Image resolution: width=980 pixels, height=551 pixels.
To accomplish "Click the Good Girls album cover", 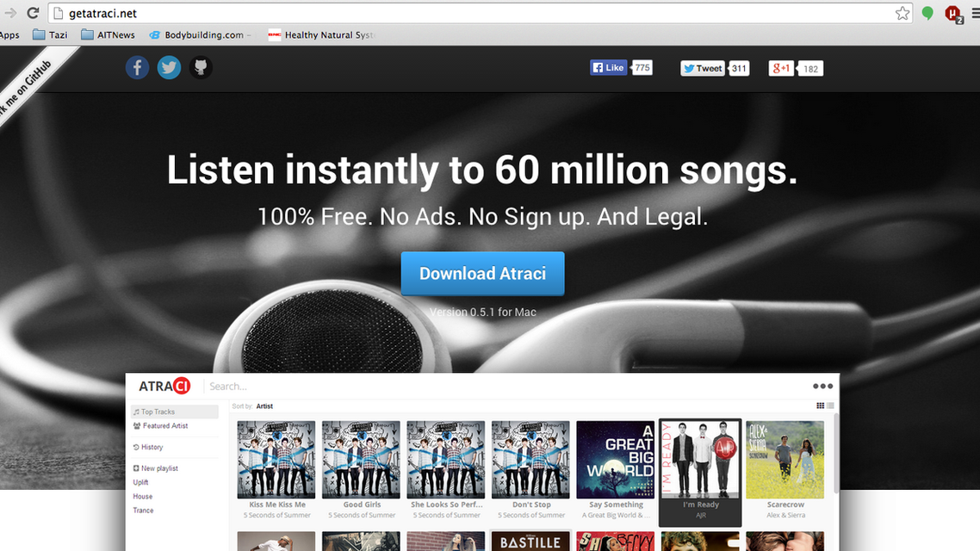I will coord(361,460).
